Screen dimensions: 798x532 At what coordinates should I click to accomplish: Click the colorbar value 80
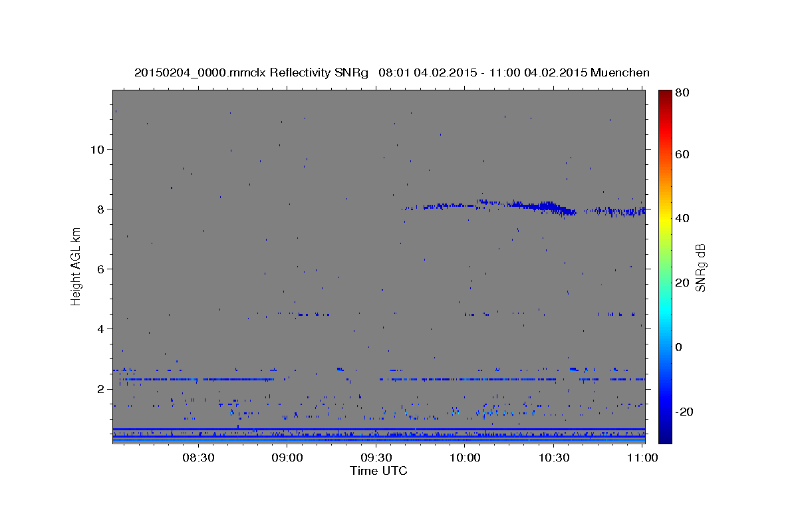[x=682, y=92]
